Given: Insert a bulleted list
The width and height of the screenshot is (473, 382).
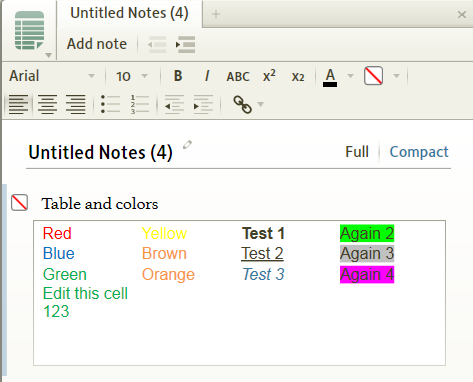Looking at the screenshot, I should tap(110, 105).
